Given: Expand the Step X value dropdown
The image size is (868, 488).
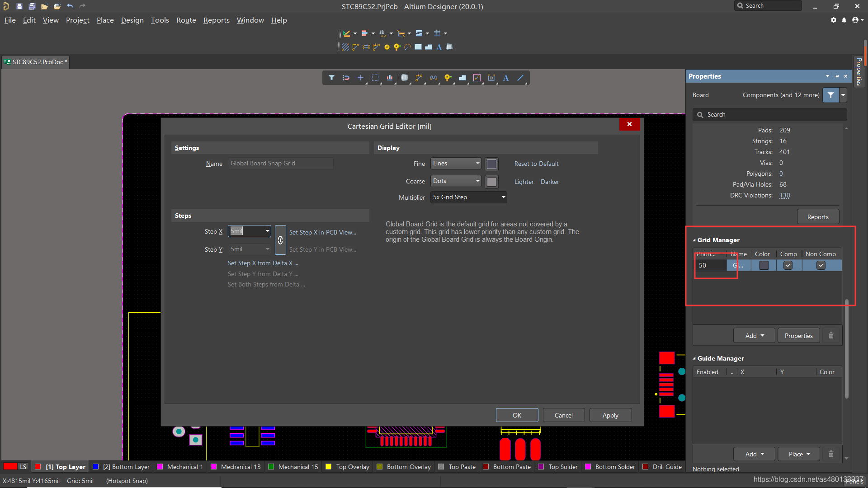Looking at the screenshot, I should (x=267, y=231).
